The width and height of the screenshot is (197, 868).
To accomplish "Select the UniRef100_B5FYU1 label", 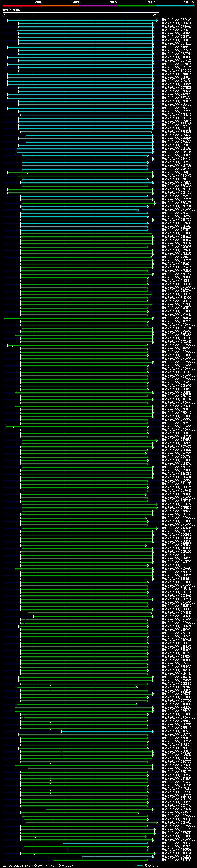I will (x=177, y=436).
